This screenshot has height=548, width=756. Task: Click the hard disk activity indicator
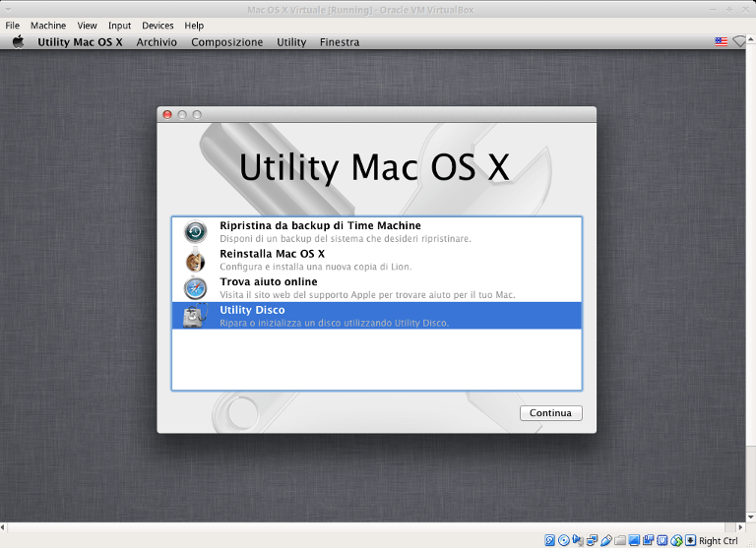pyautogui.click(x=549, y=540)
